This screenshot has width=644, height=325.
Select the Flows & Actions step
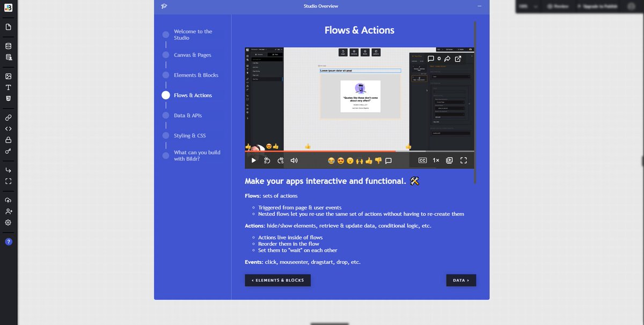(x=193, y=95)
